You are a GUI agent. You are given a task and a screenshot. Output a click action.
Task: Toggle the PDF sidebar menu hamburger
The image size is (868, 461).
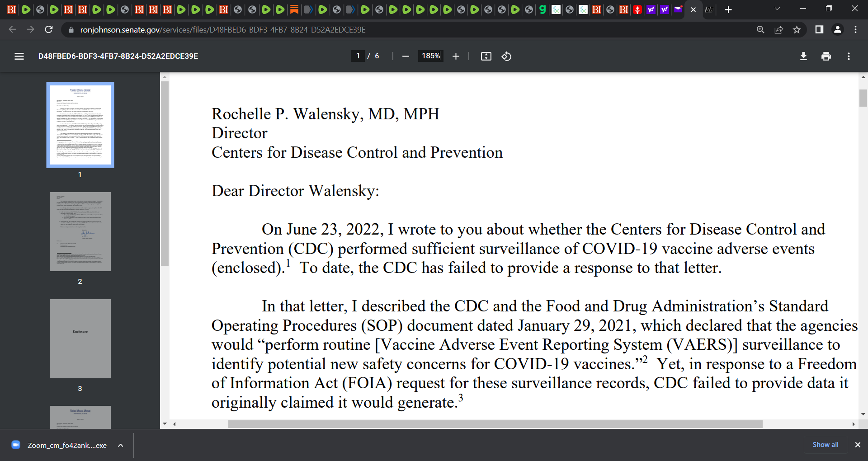(19, 56)
